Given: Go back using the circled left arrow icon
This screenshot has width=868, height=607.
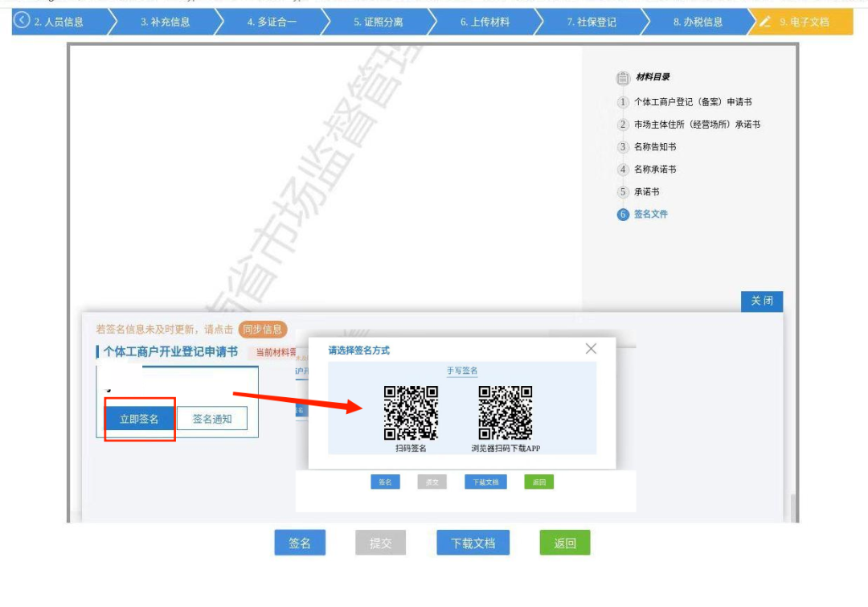Looking at the screenshot, I should [x=22, y=20].
